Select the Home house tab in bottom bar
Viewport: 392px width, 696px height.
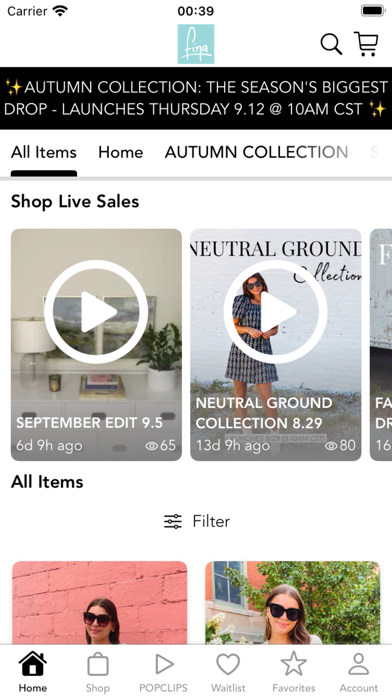coord(33,672)
